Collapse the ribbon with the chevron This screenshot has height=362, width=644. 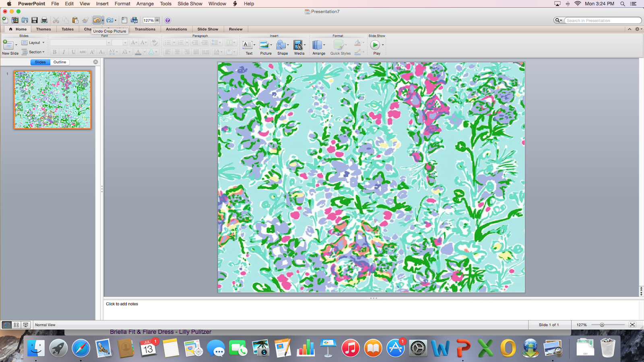point(630,29)
